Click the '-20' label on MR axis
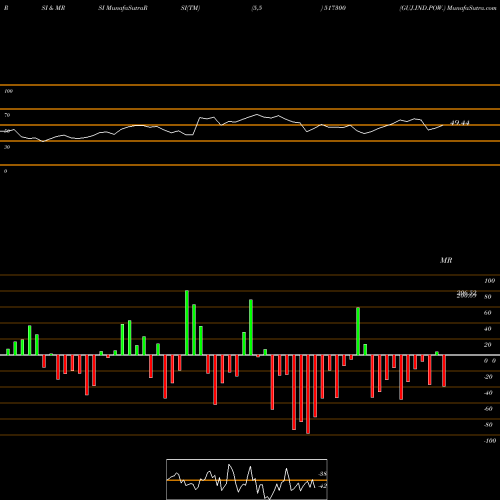The height and width of the screenshot is (500, 500). pyautogui.click(x=488, y=377)
